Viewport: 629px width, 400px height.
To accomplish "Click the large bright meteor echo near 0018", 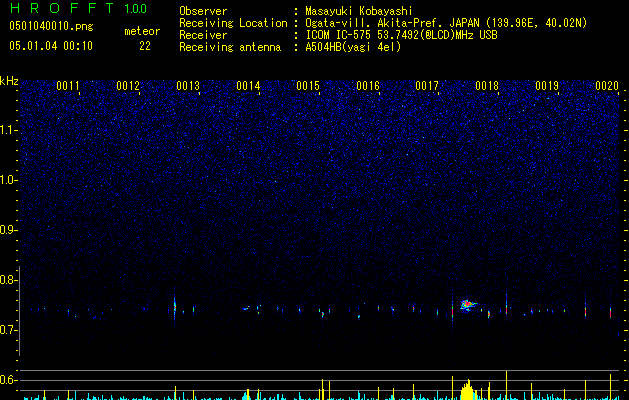I will point(467,305).
